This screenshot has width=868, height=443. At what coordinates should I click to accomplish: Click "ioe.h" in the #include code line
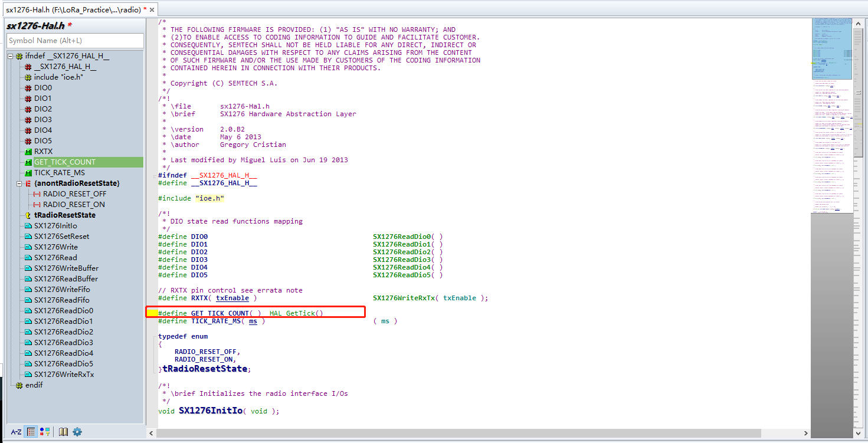click(x=209, y=198)
